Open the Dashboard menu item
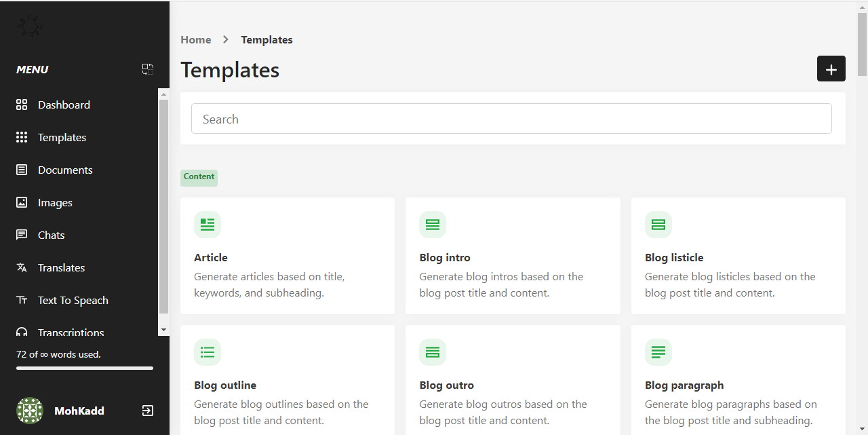The width and height of the screenshot is (868, 435). (64, 105)
